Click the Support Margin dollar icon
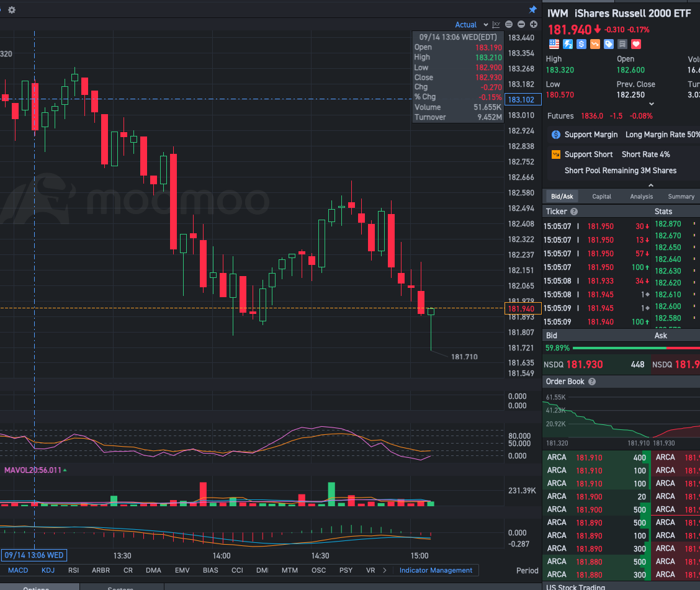 click(556, 135)
